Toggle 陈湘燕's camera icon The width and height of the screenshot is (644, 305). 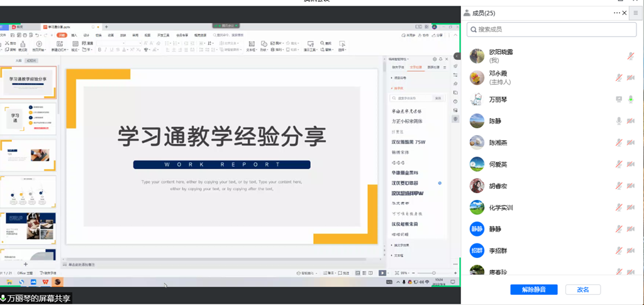point(631,143)
